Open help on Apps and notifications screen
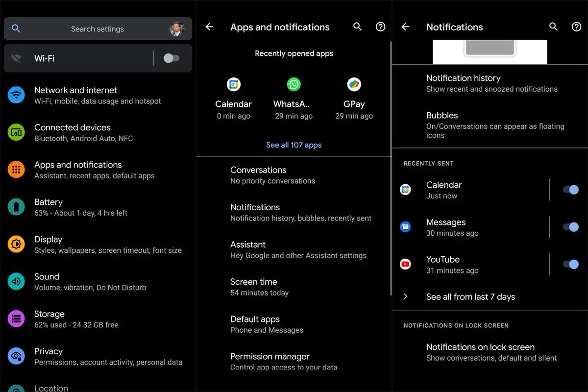Screen dimensions: 588x392 coord(380,27)
